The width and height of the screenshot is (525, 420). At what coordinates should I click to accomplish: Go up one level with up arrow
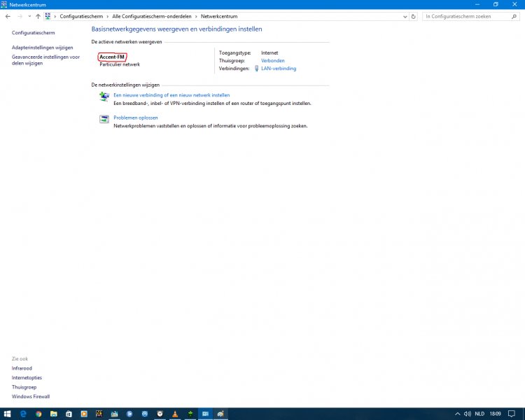click(38, 16)
